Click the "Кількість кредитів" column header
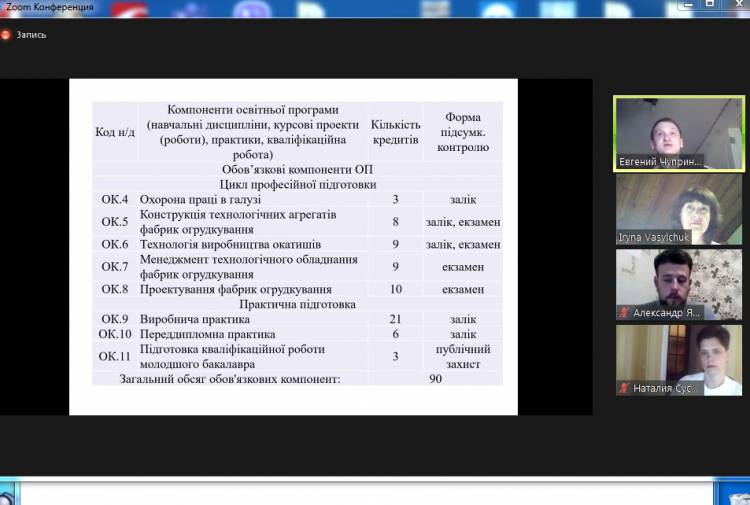 (x=395, y=131)
